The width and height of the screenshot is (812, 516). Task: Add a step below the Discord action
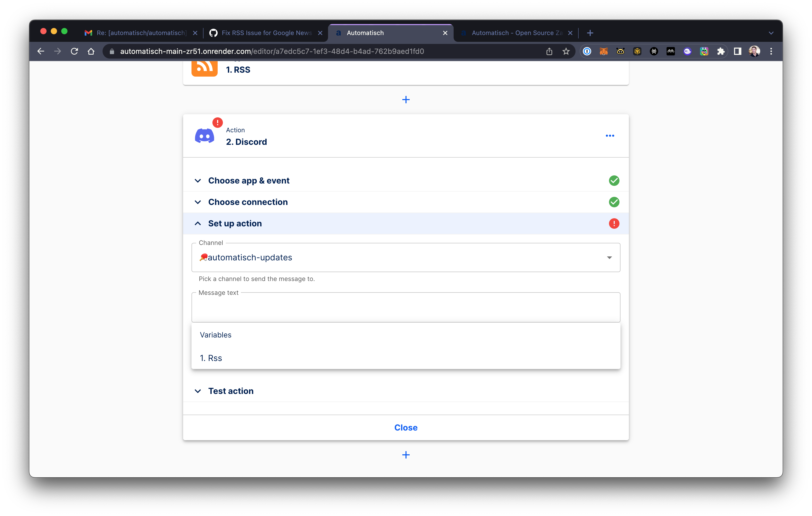pos(406,455)
